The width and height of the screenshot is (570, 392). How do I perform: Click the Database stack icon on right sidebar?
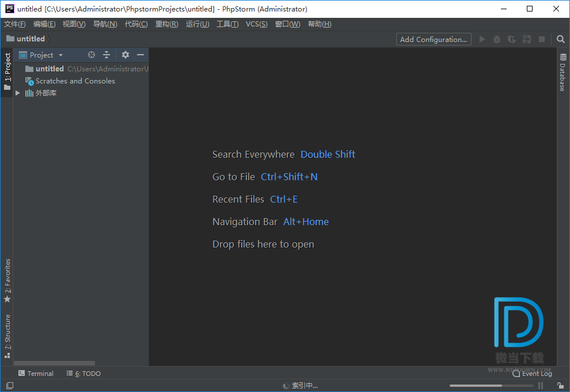[563, 57]
